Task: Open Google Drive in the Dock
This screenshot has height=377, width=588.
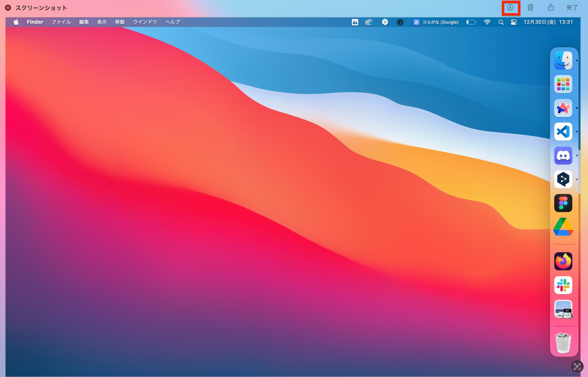Action: tap(563, 227)
